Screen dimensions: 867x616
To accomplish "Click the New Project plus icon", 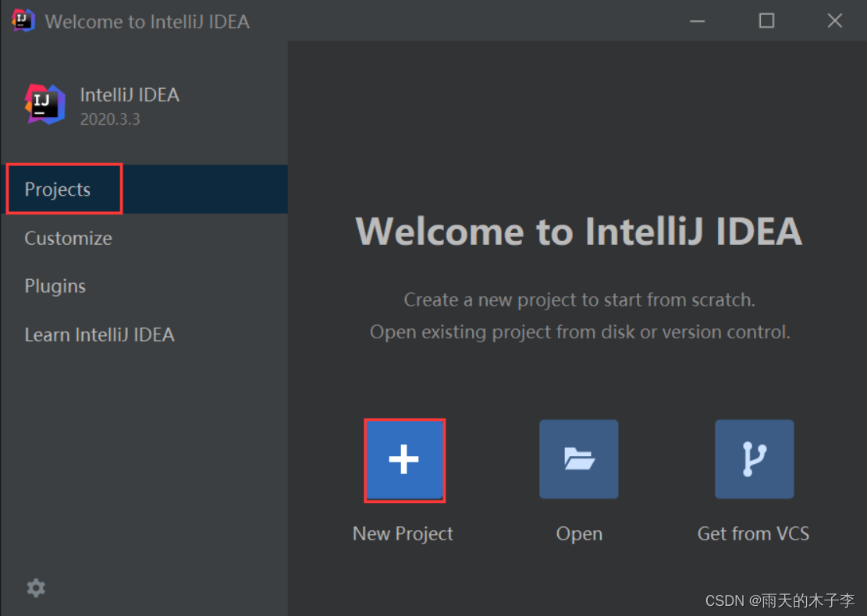I will tap(404, 459).
